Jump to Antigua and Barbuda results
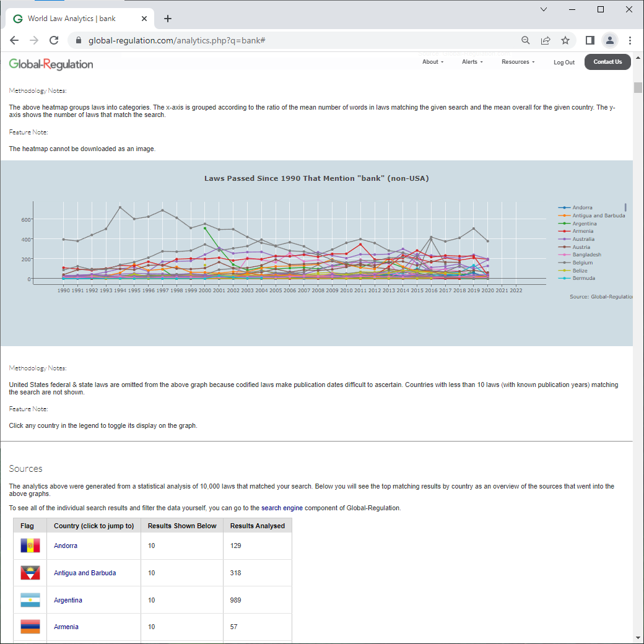The image size is (644, 644). pos(85,573)
